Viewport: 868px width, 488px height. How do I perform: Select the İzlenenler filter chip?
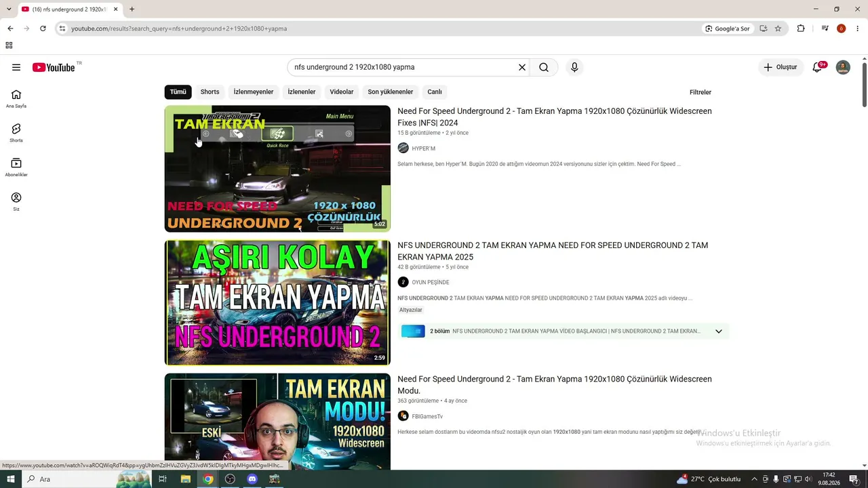(302, 92)
